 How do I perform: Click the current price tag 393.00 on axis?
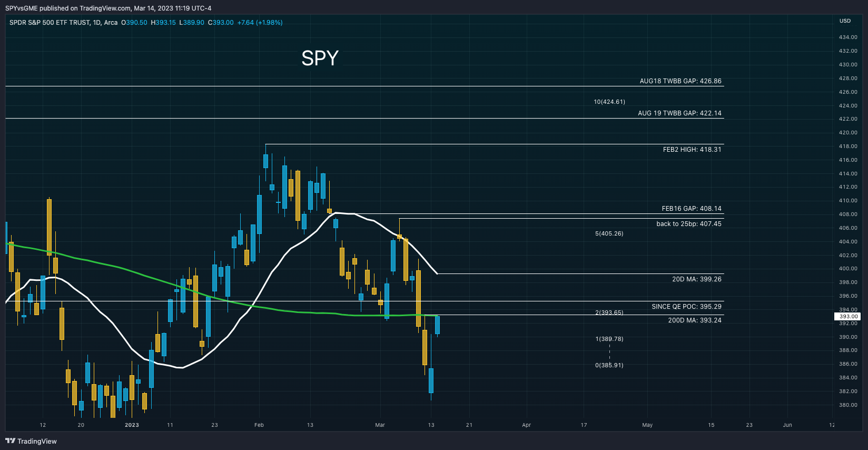[x=848, y=317]
